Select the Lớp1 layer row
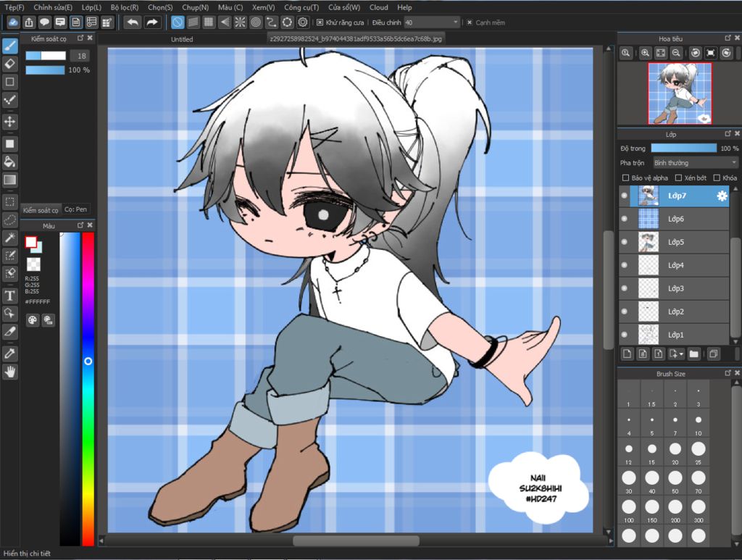Screen dimensions: 742x560 (674, 335)
